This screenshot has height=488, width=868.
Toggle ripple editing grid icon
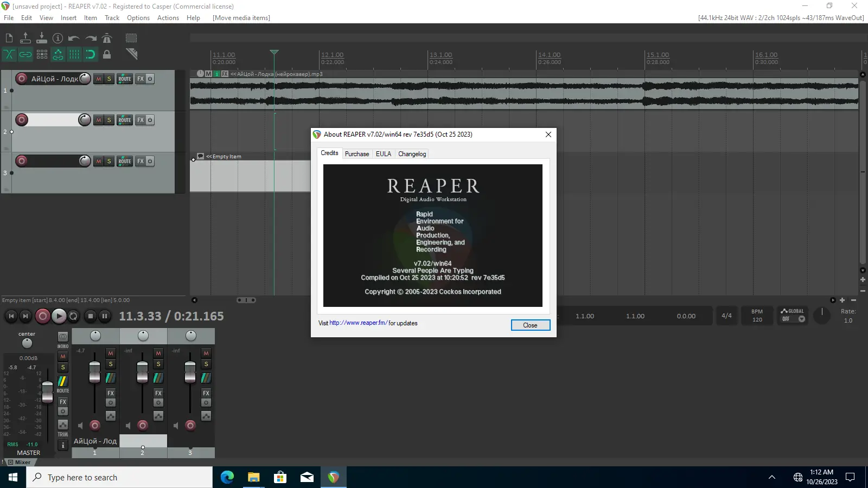tap(42, 54)
